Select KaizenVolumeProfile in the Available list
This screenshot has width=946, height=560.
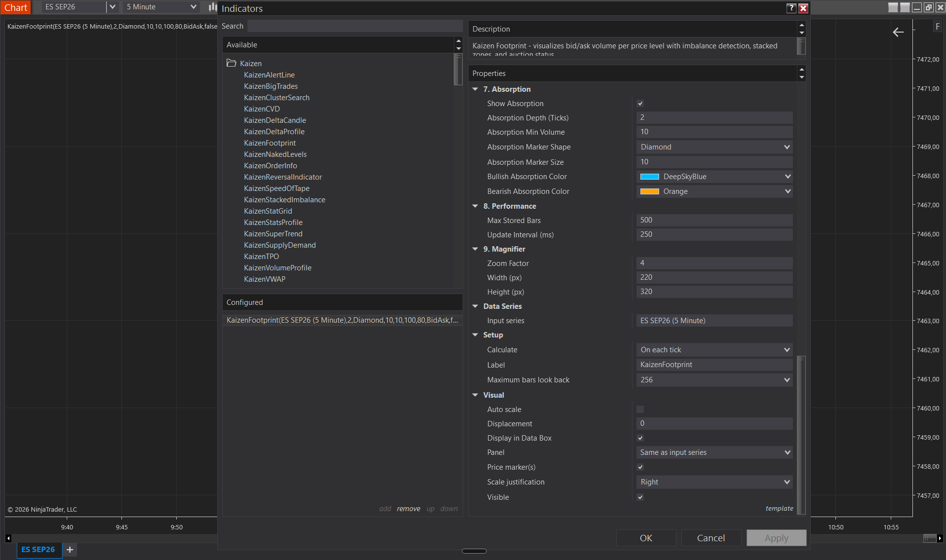click(277, 268)
